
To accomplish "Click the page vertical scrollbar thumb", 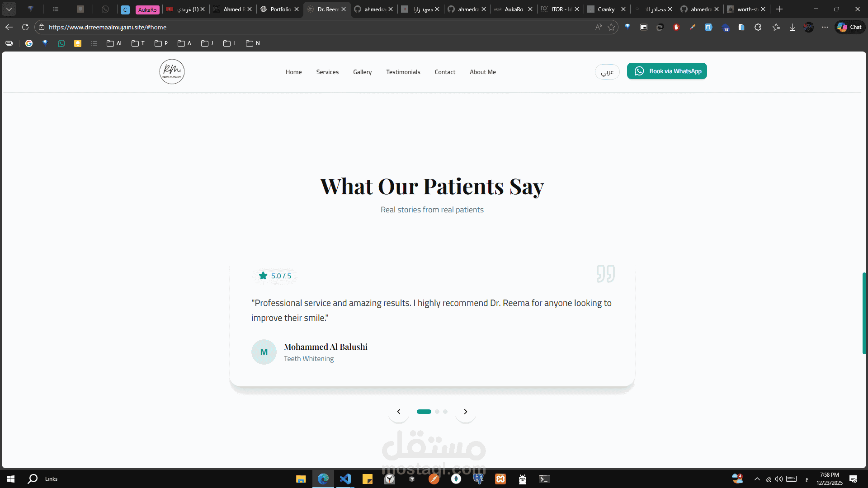I will pyautogui.click(x=864, y=313).
